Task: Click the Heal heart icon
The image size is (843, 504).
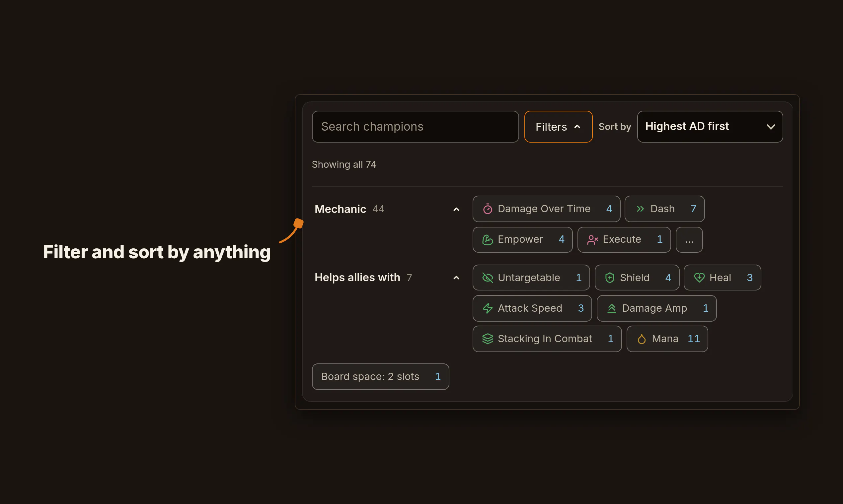Action: (699, 278)
